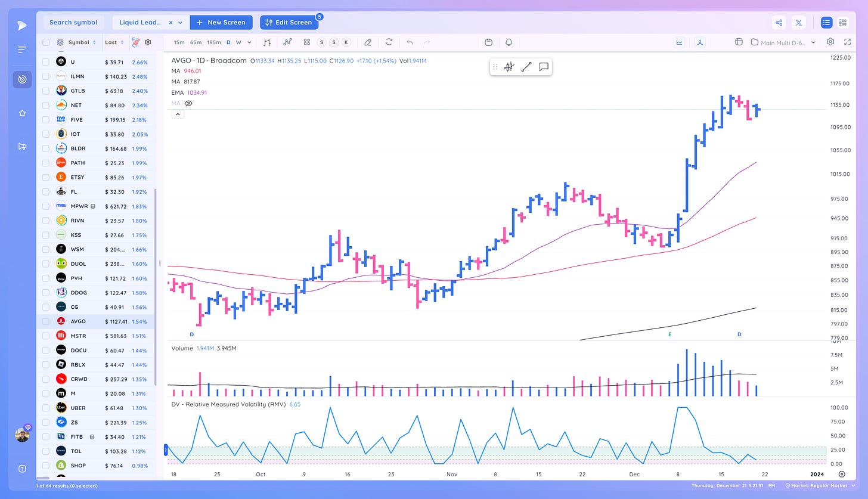
Task: Open the bar chart style icon
Action: pyautogui.click(x=267, y=42)
